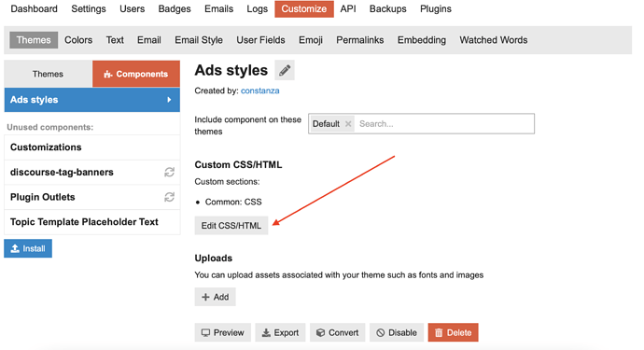Open the Backups admin section

[x=387, y=8]
